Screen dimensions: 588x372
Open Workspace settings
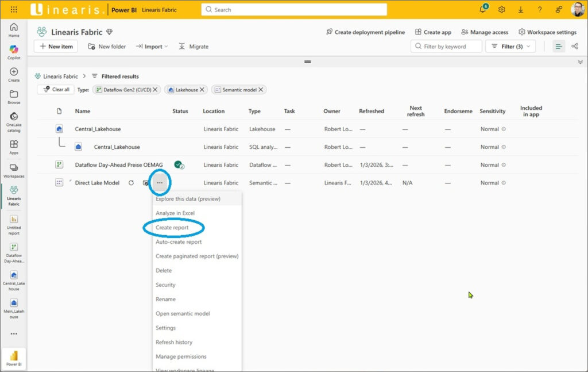547,32
